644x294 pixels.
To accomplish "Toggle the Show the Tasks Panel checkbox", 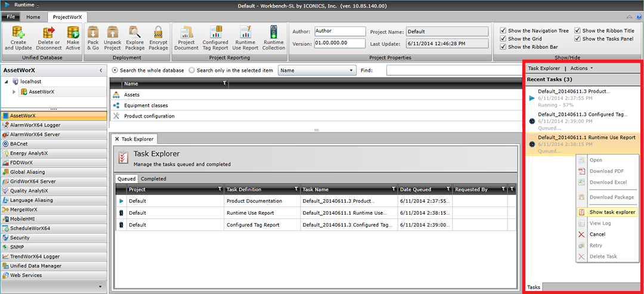I will pyautogui.click(x=578, y=39).
